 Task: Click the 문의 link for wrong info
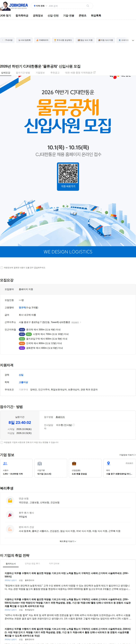[36, 268]
